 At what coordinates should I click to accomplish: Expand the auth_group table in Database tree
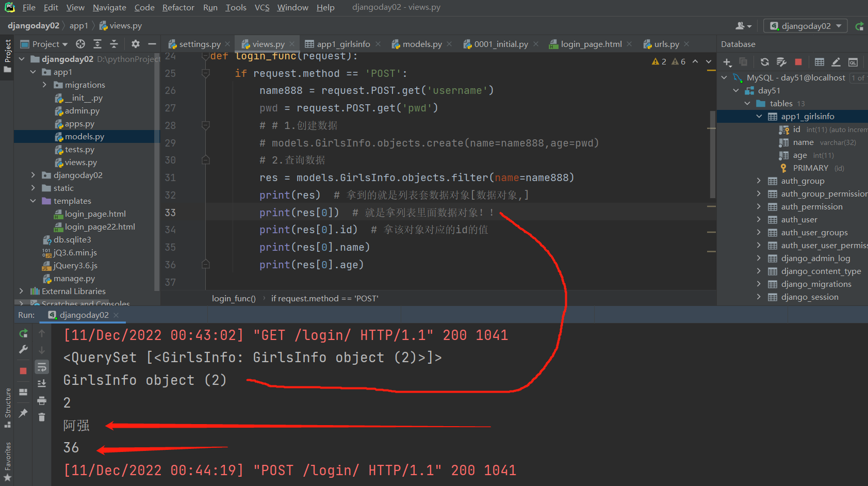point(759,181)
